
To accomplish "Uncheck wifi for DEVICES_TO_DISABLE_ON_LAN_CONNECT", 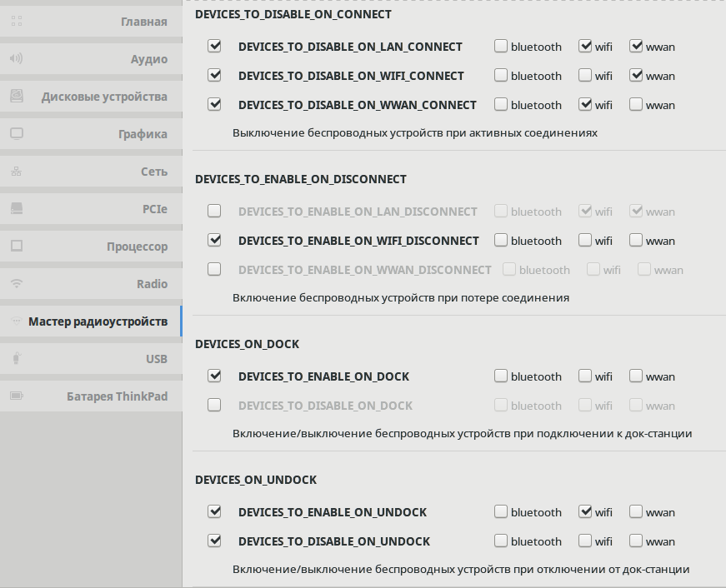I will click(x=585, y=47).
